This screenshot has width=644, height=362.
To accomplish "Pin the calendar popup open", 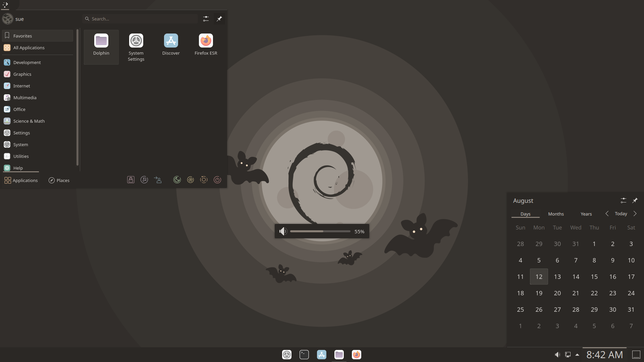I will [635, 200].
